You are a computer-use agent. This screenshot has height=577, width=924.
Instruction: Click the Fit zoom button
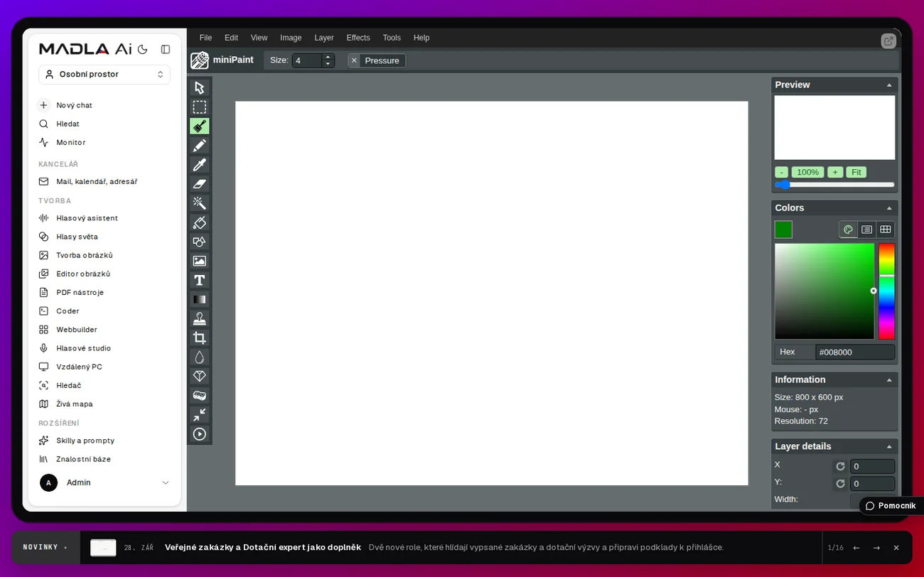(x=856, y=172)
